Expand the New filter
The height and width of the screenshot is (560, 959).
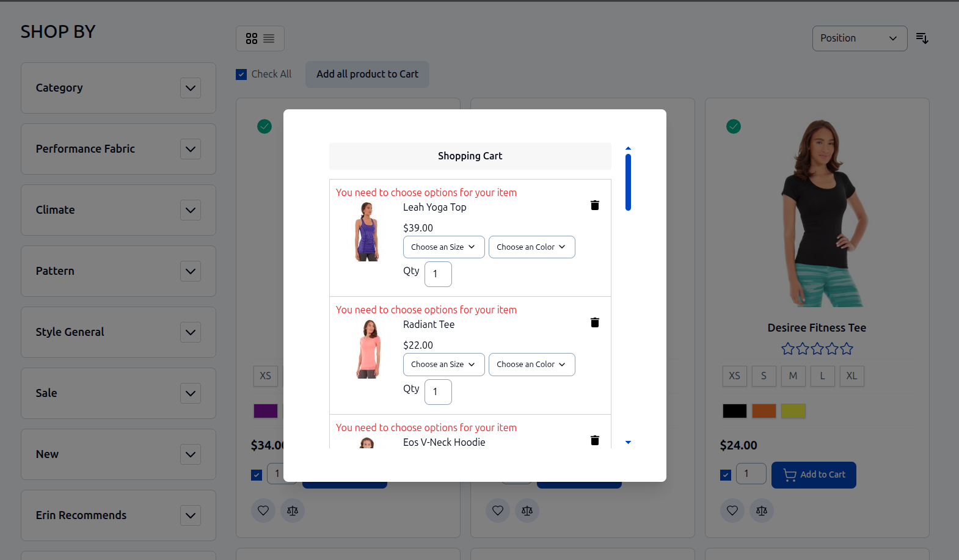pos(191,454)
